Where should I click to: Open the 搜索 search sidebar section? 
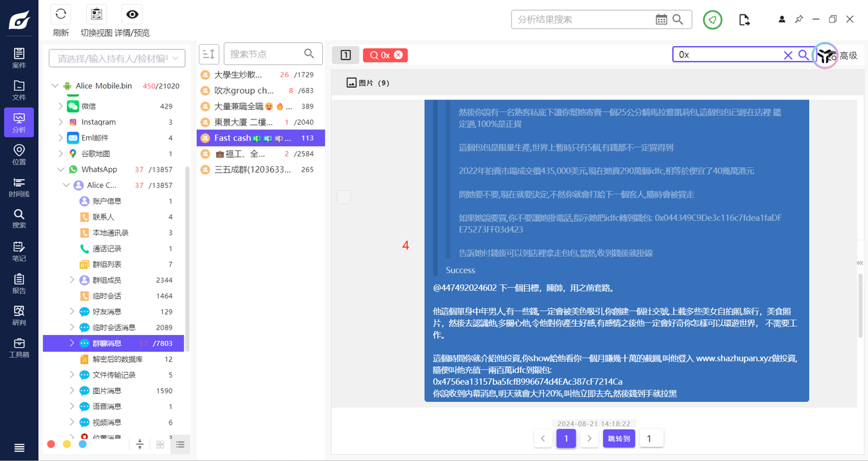(19, 219)
